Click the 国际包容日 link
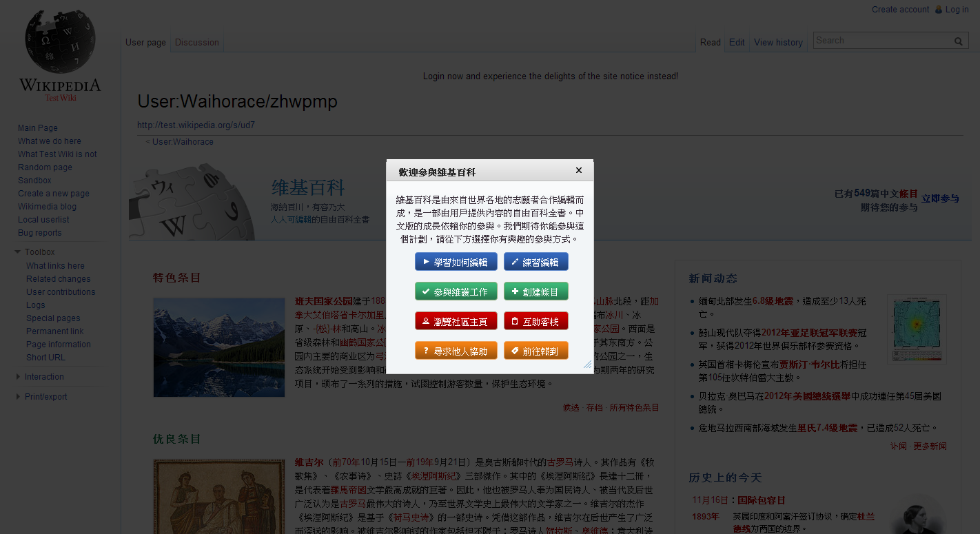This screenshot has width=980, height=534. pyautogui.click(x=762, y=500)
